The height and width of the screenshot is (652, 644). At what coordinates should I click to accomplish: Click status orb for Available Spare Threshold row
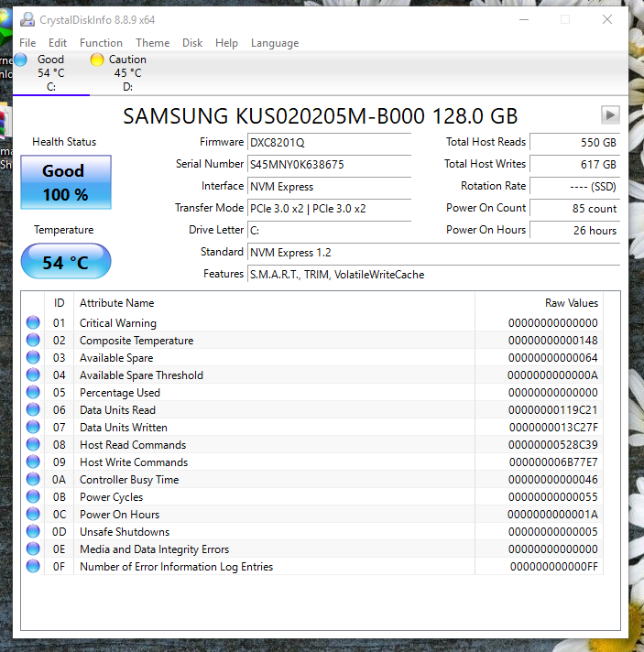pos(33,375)
